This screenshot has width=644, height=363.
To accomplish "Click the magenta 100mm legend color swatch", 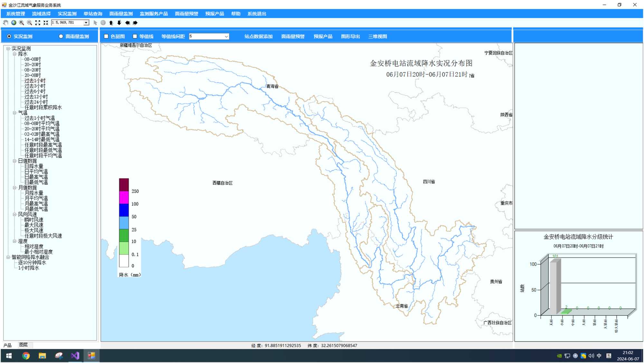I will tap(124, 198).
